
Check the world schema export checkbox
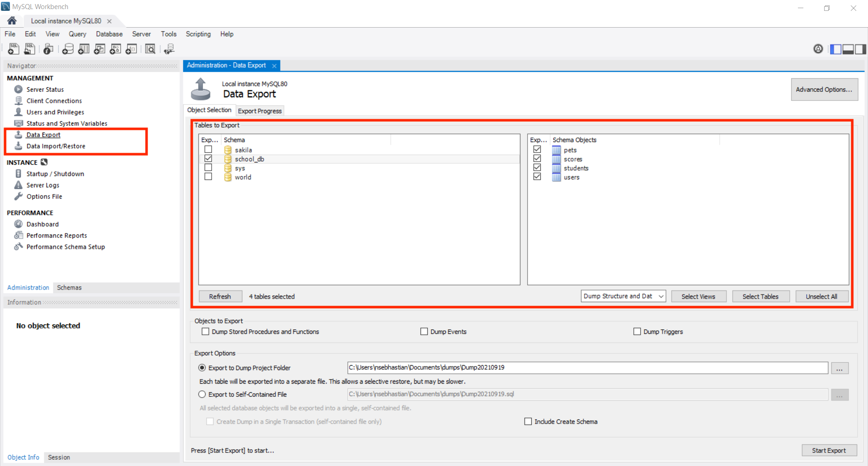click(x=208, y=176)
